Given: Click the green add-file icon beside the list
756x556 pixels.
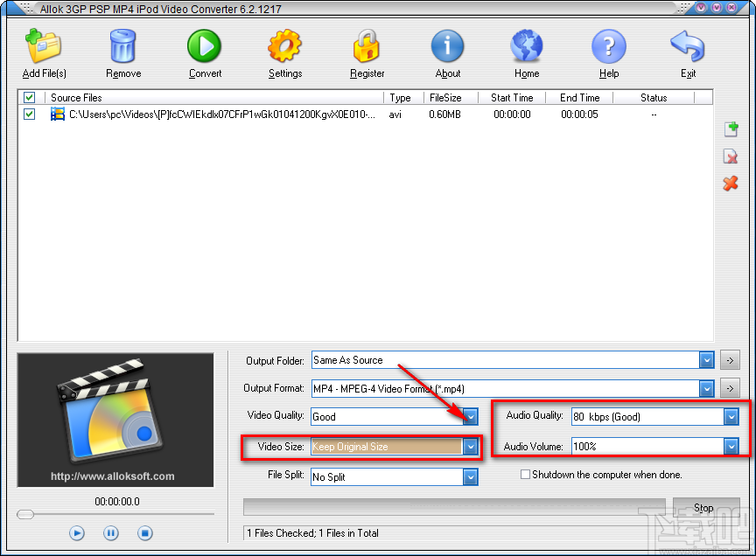Looking at the screenshot, I should pyautogui.click(x=731, y=129).
